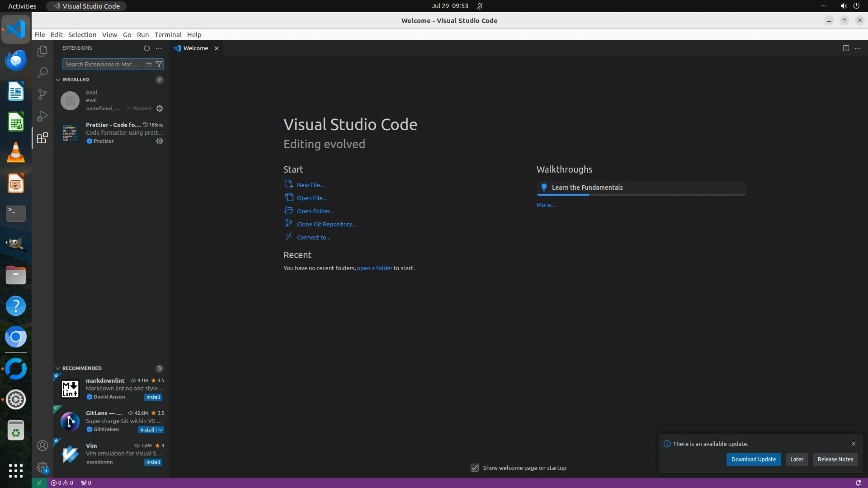This screenshot has height=488, width=868.
Task: Open GitLens install dropdown arrow
Action: tap(160, 430)
